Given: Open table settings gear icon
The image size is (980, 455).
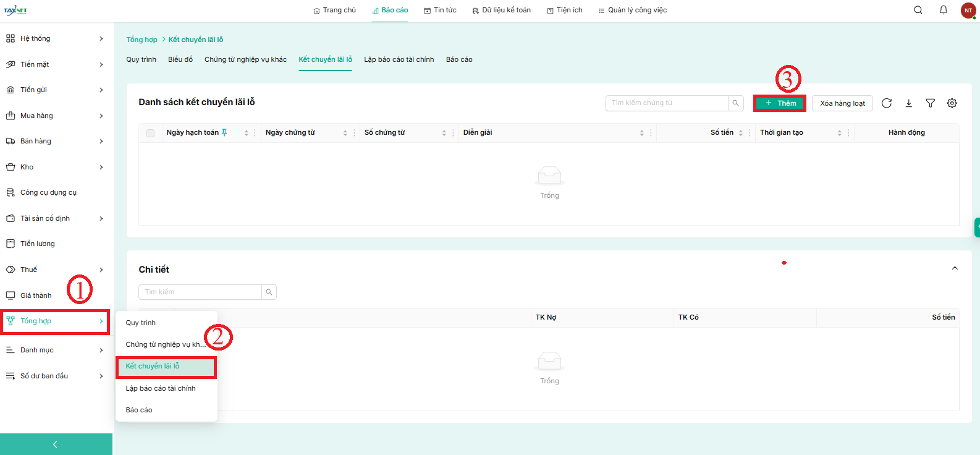Looking at the screenshot, I should [952, 103].
